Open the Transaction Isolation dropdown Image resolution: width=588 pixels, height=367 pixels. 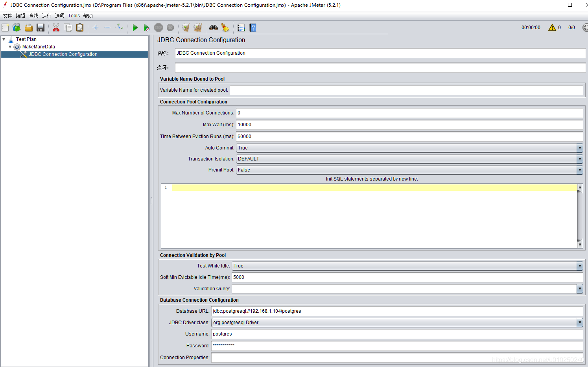[409, 159]
